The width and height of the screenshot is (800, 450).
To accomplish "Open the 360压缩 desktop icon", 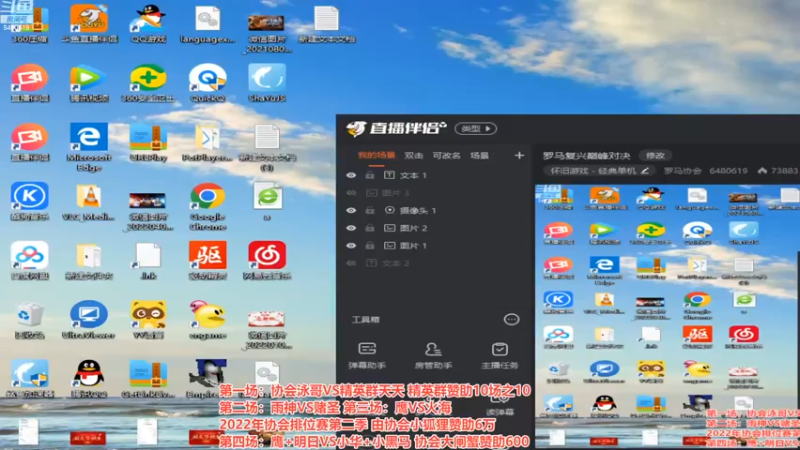I will click(x=30, y=23).
